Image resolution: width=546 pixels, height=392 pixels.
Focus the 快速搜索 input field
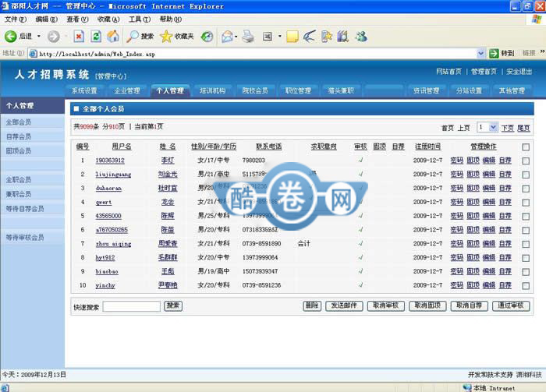click(132, 306)
